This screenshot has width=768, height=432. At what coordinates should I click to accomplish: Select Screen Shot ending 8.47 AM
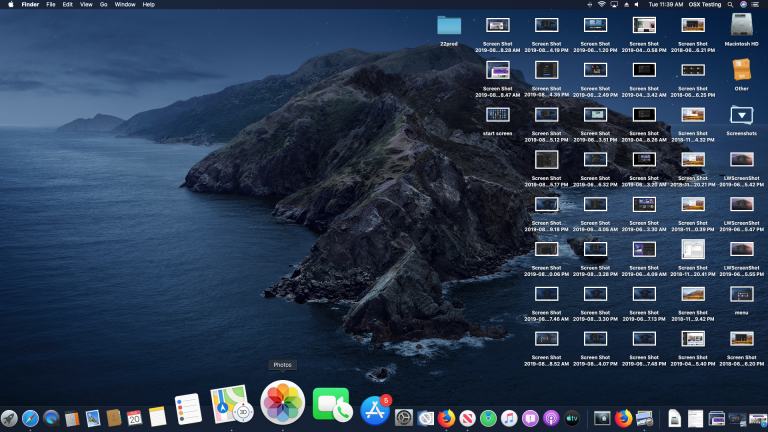[498, 70]
